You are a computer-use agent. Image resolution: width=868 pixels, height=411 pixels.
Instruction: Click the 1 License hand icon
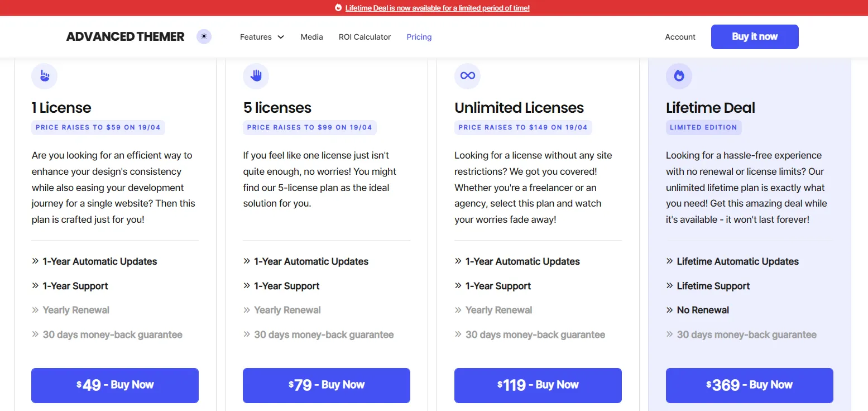tap(45, 76)
